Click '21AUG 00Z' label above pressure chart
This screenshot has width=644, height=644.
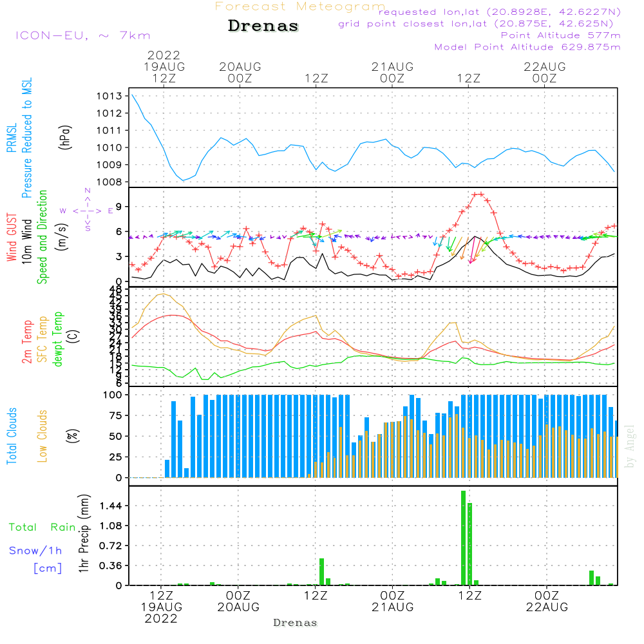point(392,72)
